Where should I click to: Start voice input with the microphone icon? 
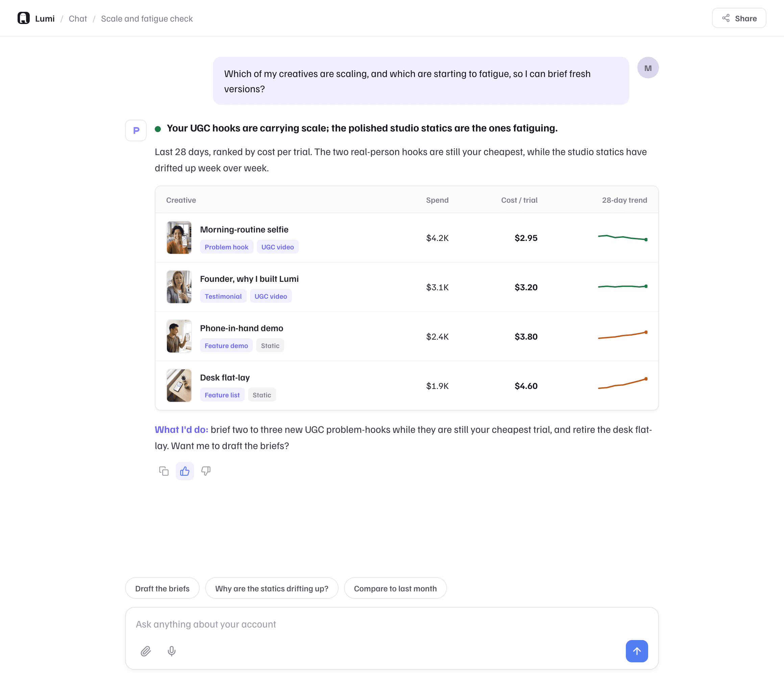point(172,651)
